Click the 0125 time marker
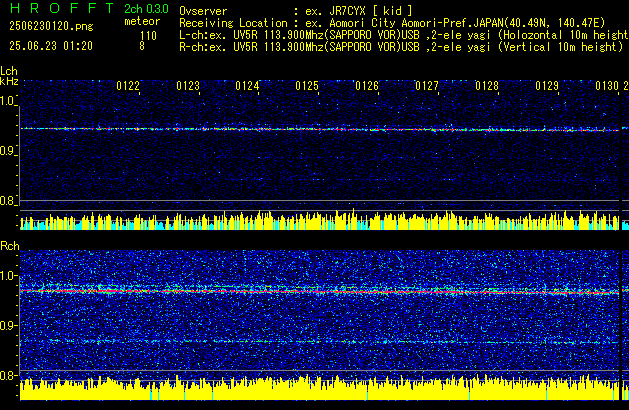629x410 pixels. point(307,86)
